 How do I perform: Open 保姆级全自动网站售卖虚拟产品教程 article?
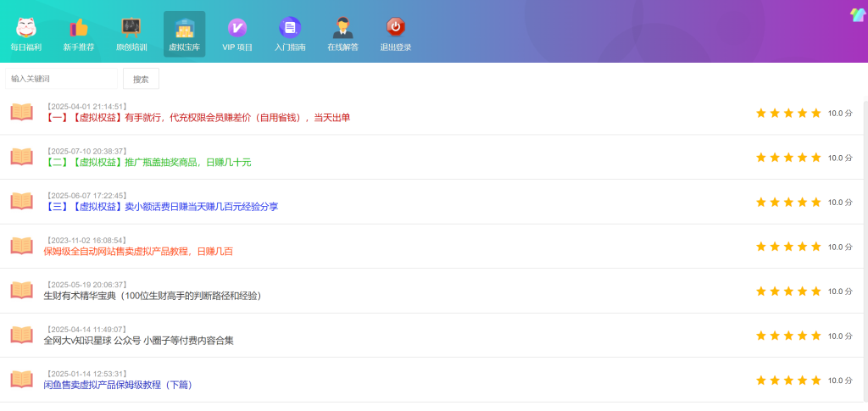click(138, 252)
